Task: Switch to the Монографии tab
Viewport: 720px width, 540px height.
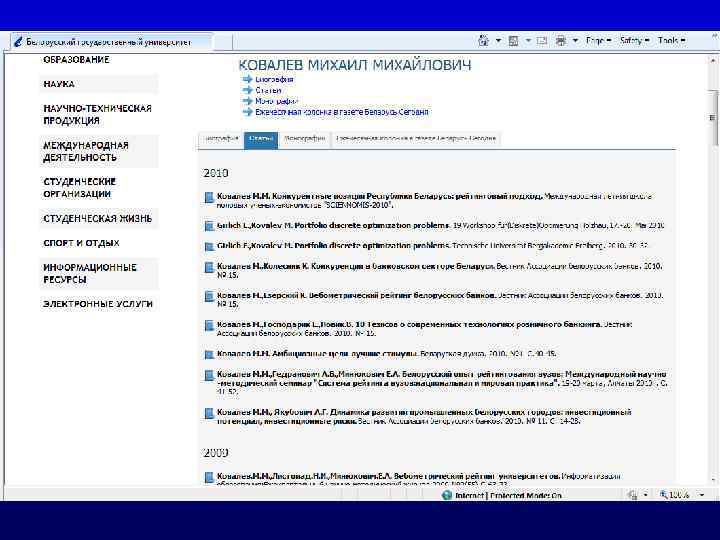Action: pyautogui.click(x=304, y=139)
